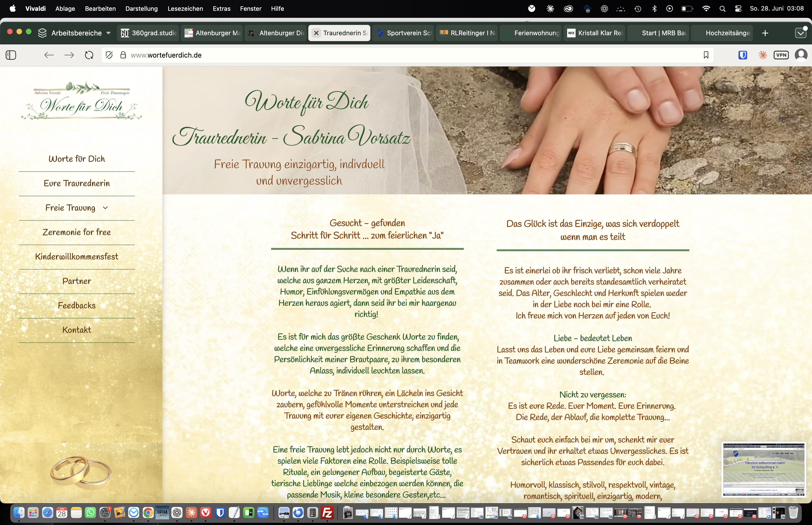Show battery status in the menu bar
This screenshot has height=525, width=812.
coord(687,8)
